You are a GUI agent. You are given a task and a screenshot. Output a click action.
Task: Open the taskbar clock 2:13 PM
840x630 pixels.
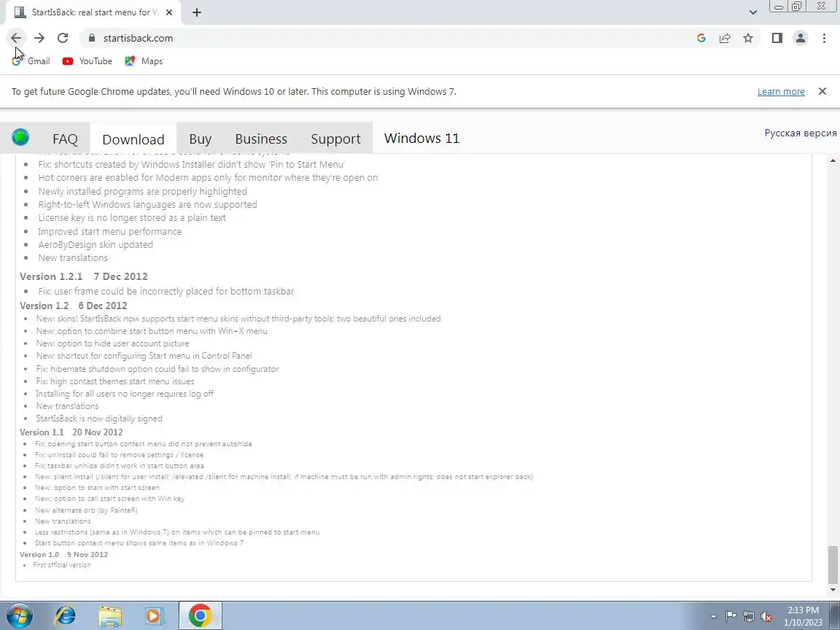(x=803, y=616)
